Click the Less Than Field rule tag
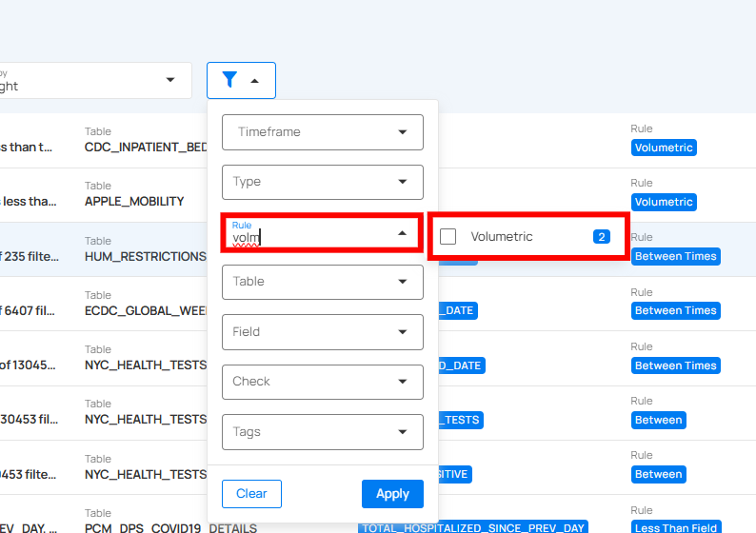 [675, 528]
